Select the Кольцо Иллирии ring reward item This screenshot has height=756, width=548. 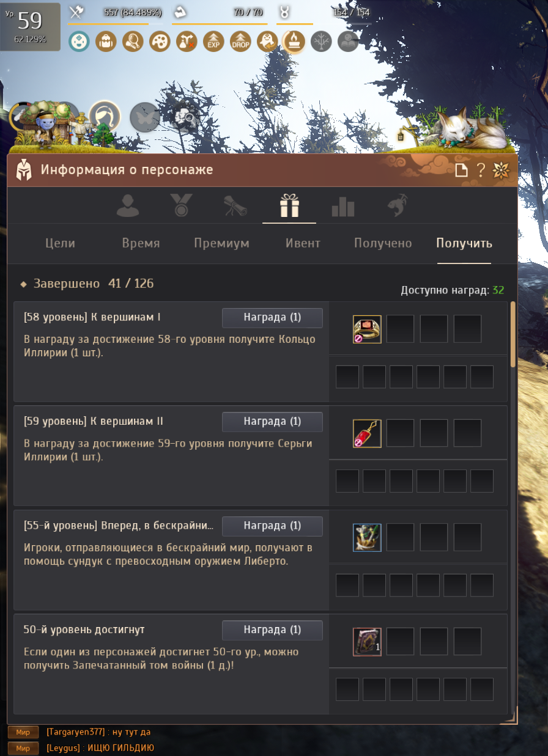367,329
